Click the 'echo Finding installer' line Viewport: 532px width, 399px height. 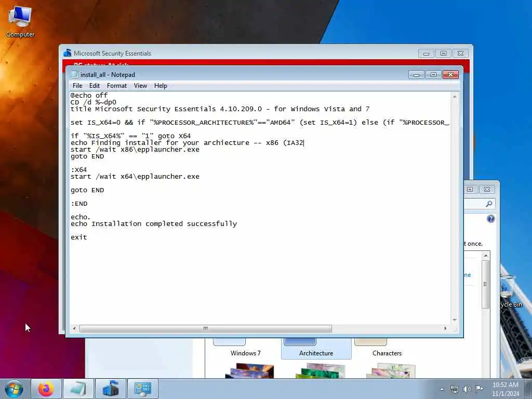187,143
